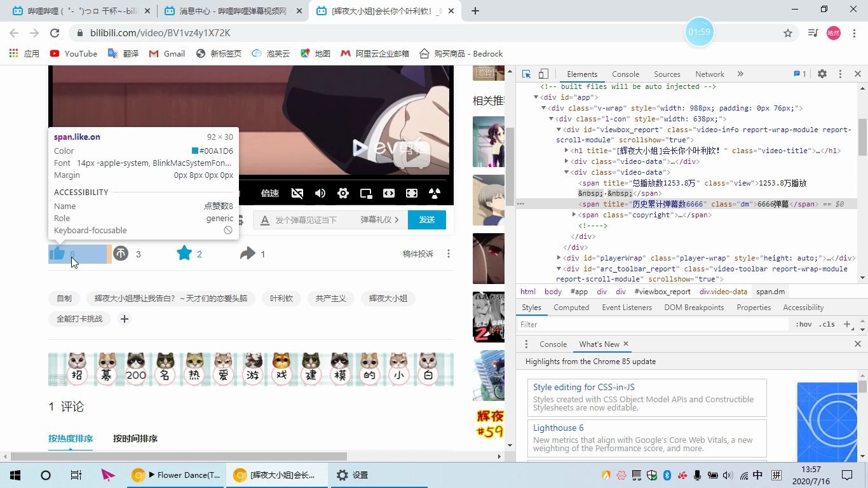Expand the h1 video-title node

point(566,151)
